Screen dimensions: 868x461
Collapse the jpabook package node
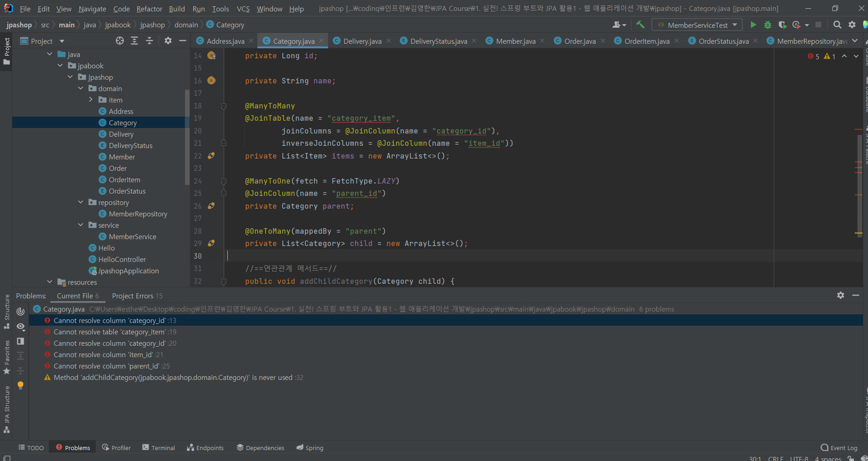pos(60,66)
